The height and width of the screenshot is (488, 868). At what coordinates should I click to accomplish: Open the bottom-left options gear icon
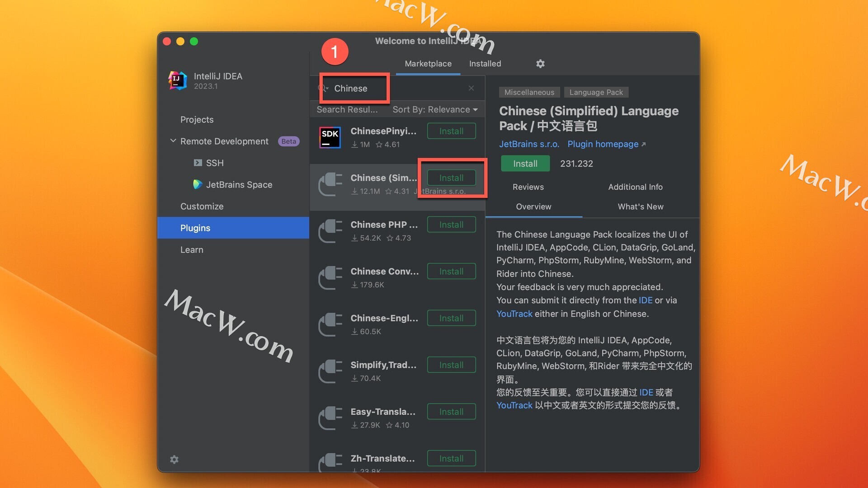pyautogui.click(x=174, y=460)
